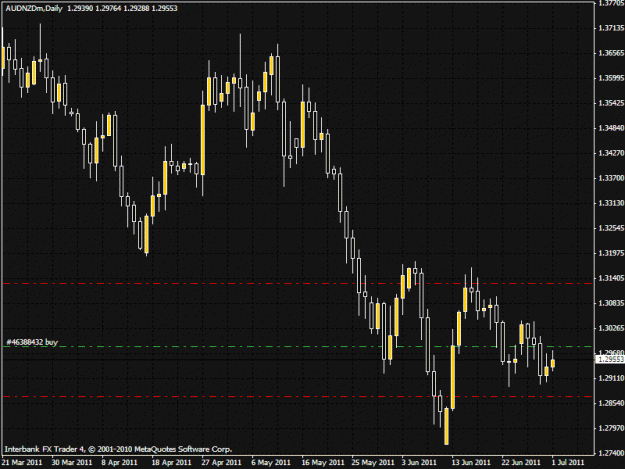Click the 1.27970 price scale label

pos(611,428)
